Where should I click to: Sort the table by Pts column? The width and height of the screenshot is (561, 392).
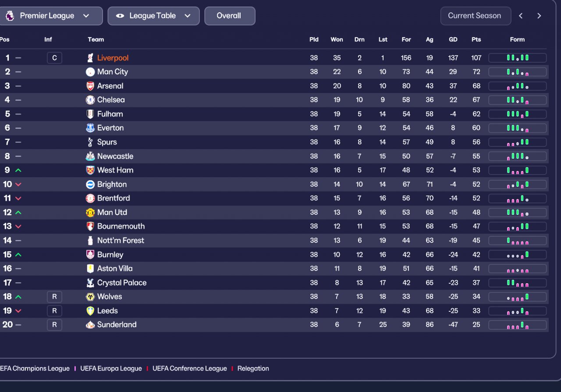coord(476,39)
